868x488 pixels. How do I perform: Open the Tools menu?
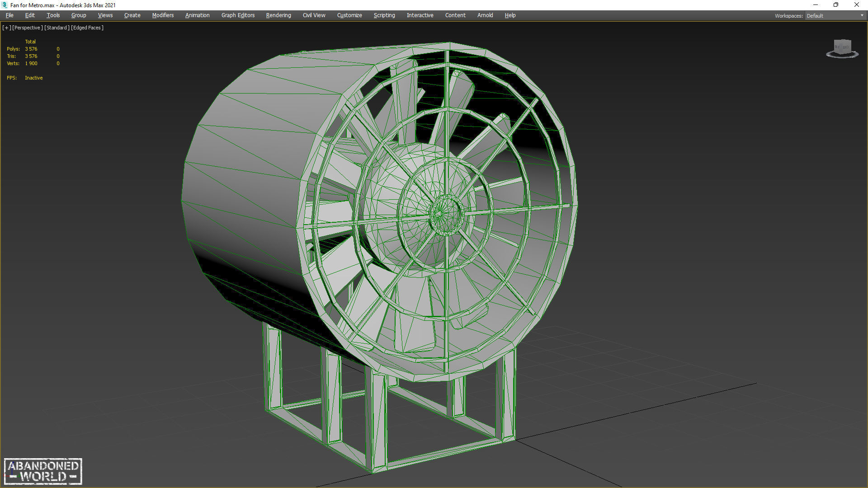tap(53, 15)
